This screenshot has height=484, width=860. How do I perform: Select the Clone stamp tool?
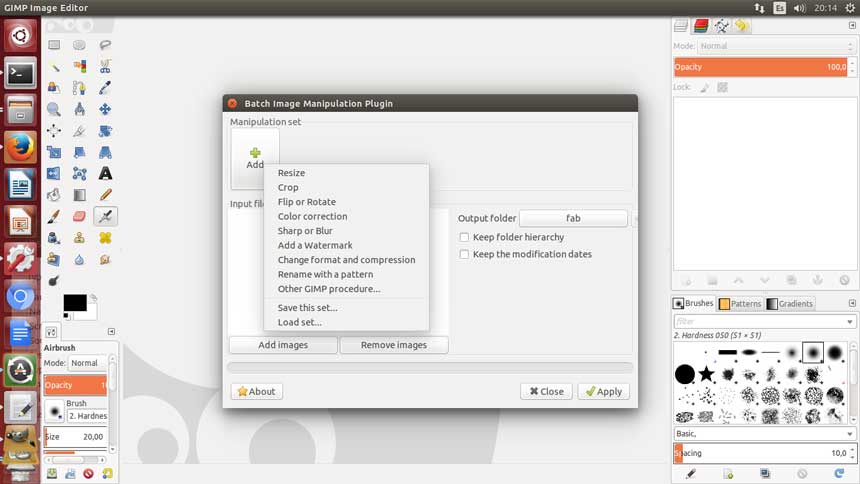(80, 238)
